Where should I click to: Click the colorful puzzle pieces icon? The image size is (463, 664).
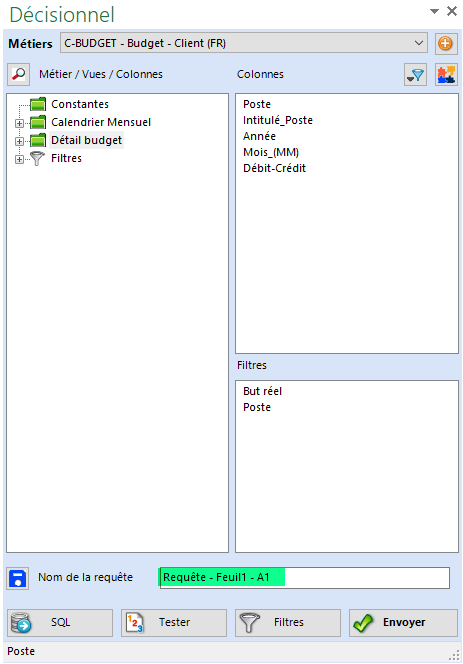[x=446, y=75]
